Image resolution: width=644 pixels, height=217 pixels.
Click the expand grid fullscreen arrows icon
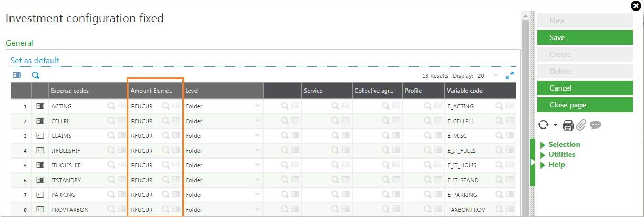[509, 75]
